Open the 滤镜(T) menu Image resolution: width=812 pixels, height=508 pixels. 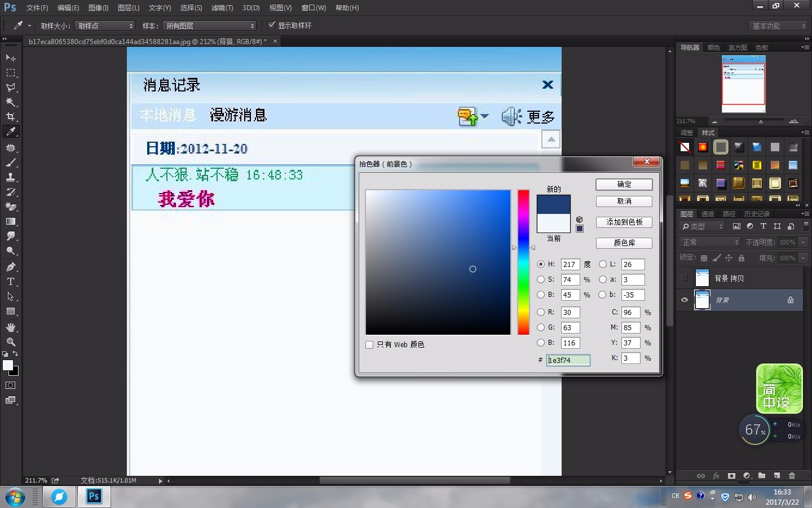[222, 8]
